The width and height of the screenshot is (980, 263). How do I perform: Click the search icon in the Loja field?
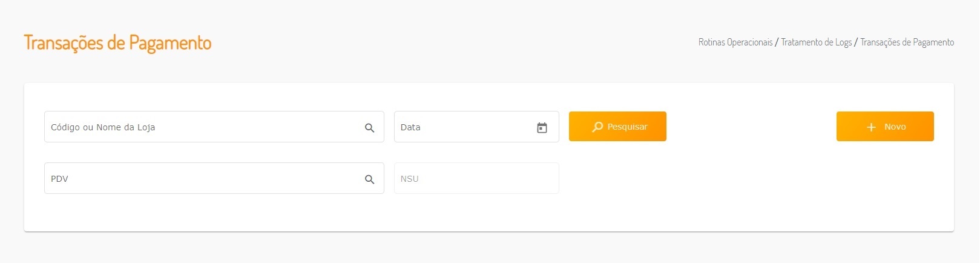[369, 128]
